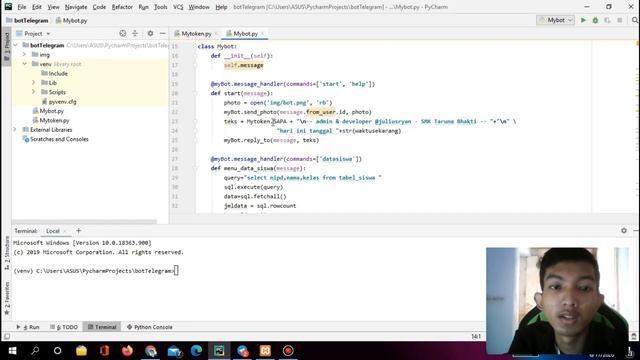
Task: Open Terminal settings gear icon
Action: click(624, 231)
